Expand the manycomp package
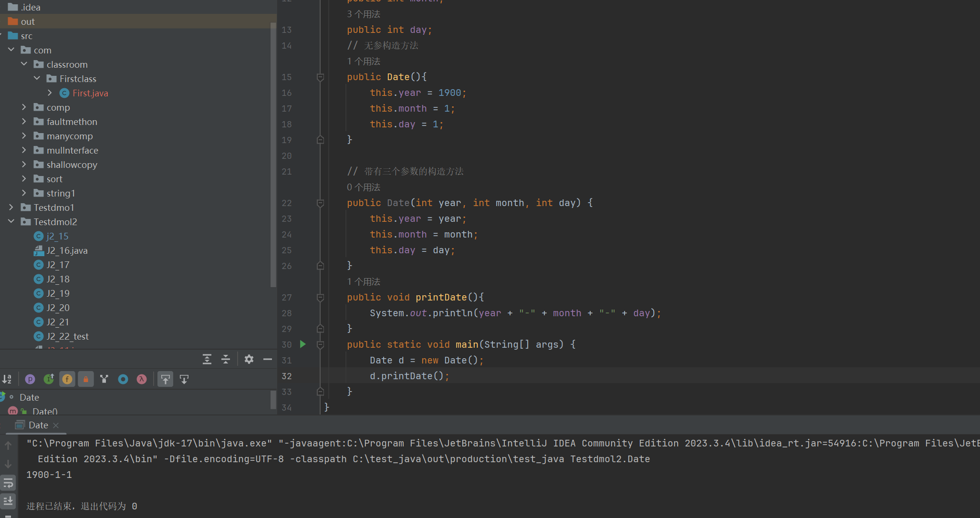 (x=24, y=136)
